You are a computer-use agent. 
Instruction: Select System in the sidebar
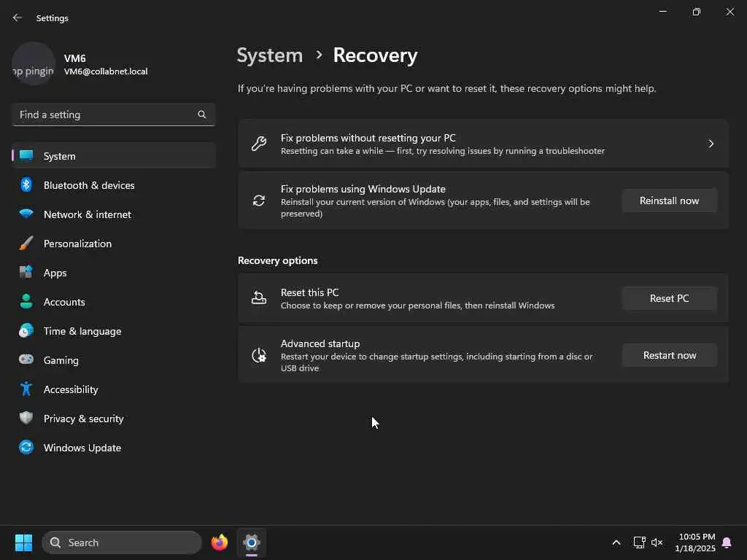(x=113, y=156)
